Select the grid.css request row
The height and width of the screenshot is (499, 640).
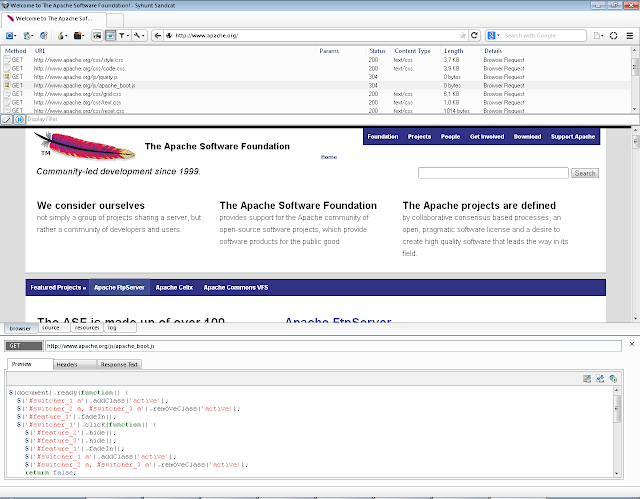tap(317, 94)
